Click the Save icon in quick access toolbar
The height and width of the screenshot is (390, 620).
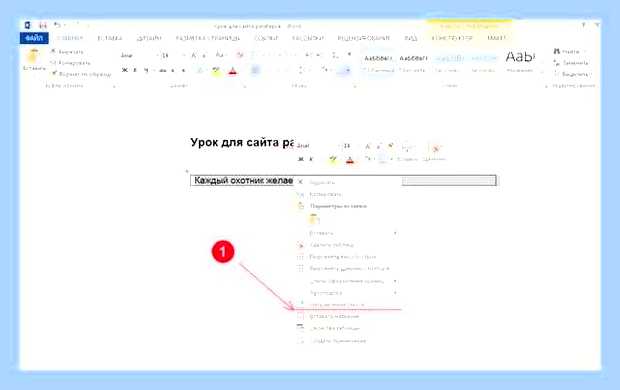(x=42, y=26)
